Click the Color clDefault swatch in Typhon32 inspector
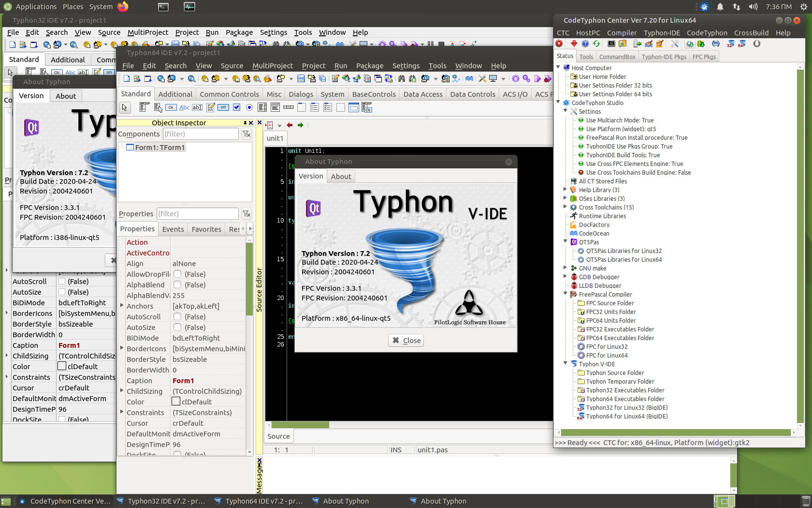This screenshot has height=508, width=812. pos(62,366)
